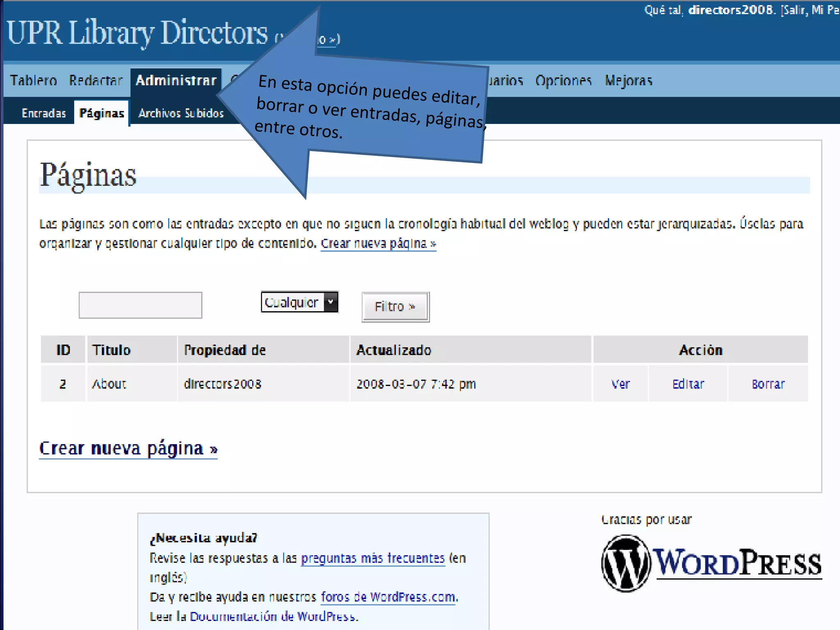Click Borrar link for About page

[x=768, y=384]
